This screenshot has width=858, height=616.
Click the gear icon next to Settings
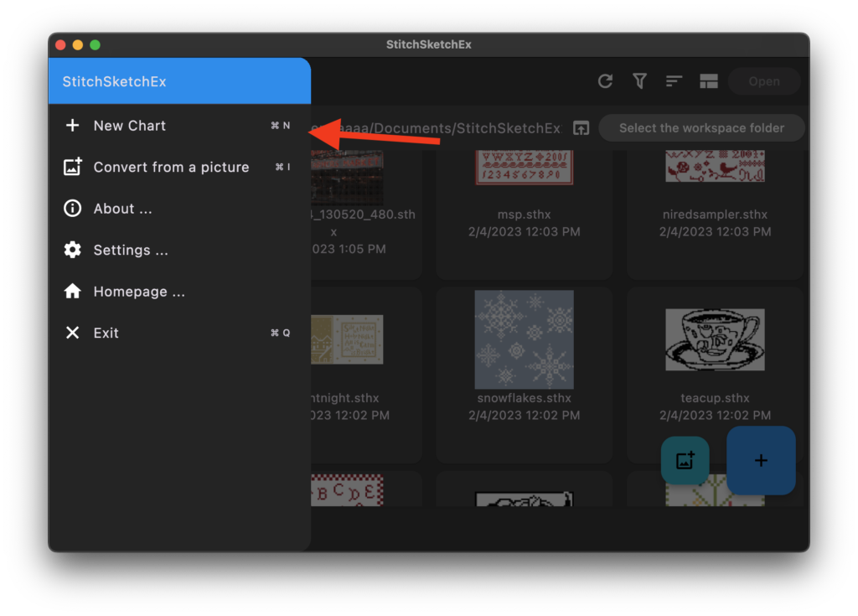coord(73,250)
